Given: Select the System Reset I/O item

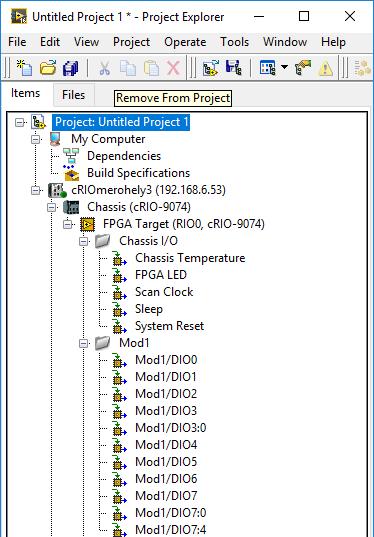Looking at the screenshot, I should tap(170, 326).
